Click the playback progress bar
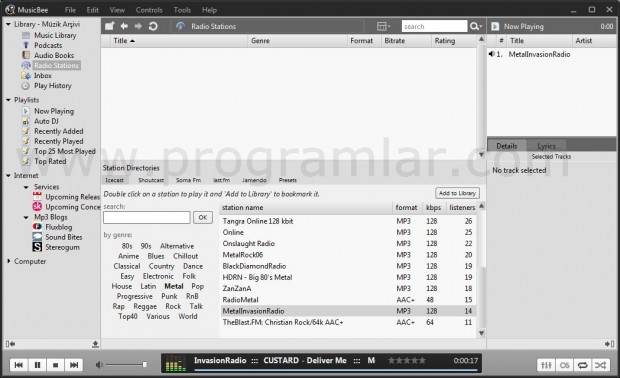Screen dimensions: 620x378 click(336, 370)
